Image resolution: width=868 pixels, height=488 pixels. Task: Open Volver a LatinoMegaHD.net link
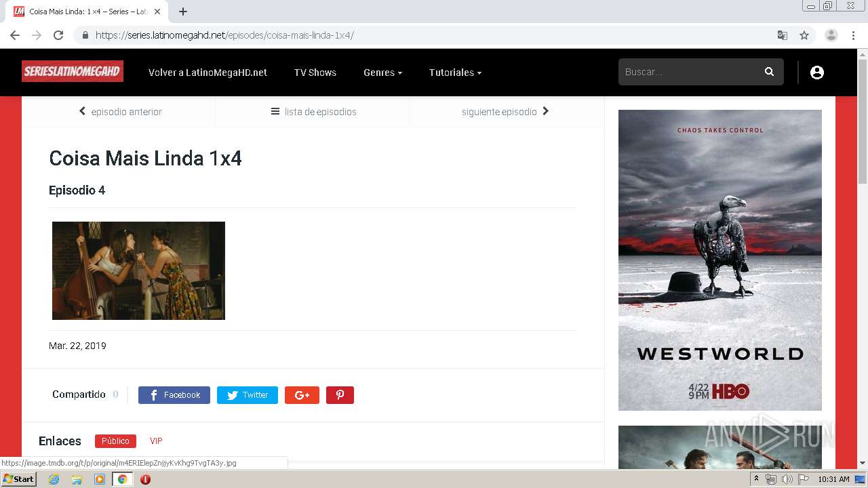pos(208,73)
